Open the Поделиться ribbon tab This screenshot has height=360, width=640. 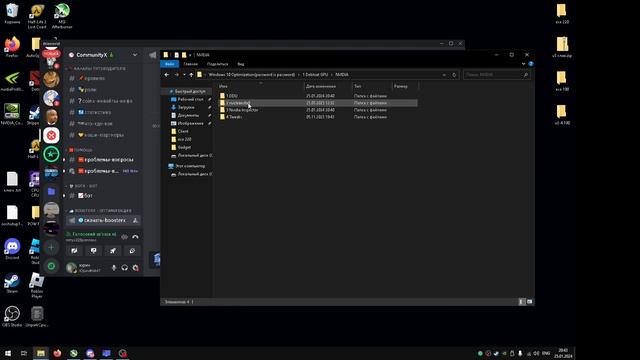click(217, 64)
